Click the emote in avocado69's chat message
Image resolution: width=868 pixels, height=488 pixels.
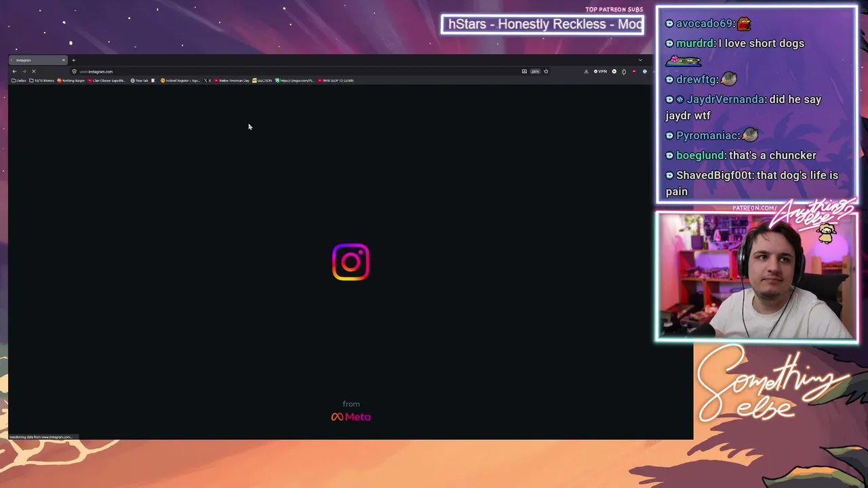pyautogui.click(x=745, y=24)
